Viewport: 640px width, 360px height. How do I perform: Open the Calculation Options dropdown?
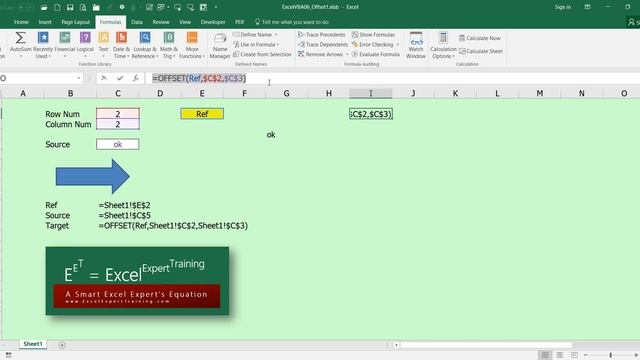(x=443, y=45)
